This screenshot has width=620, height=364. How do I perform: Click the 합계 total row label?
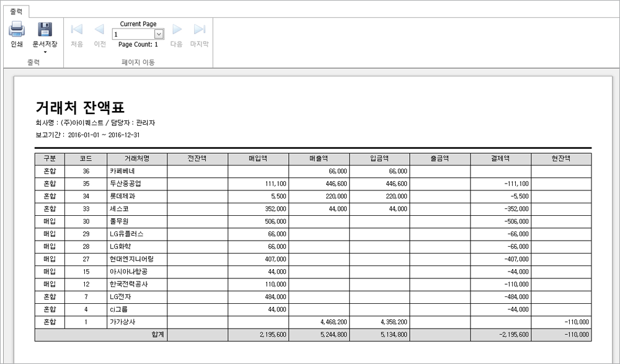click(x=157, y=335)
